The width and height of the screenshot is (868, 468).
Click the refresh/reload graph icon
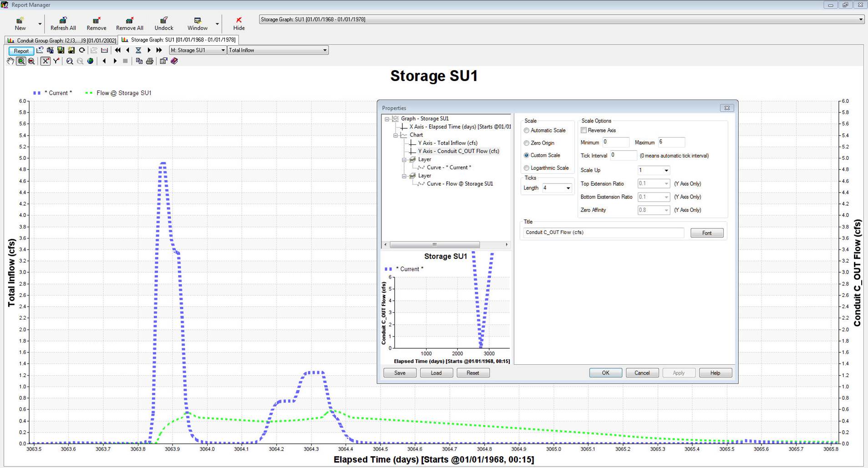(82, 51)
